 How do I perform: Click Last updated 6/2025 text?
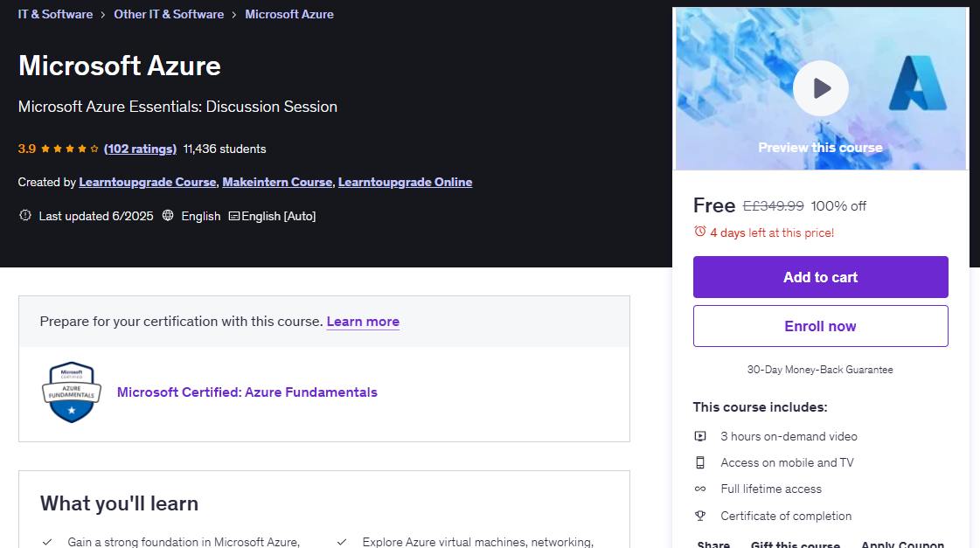pyautogui.click(x=95, y=216)
